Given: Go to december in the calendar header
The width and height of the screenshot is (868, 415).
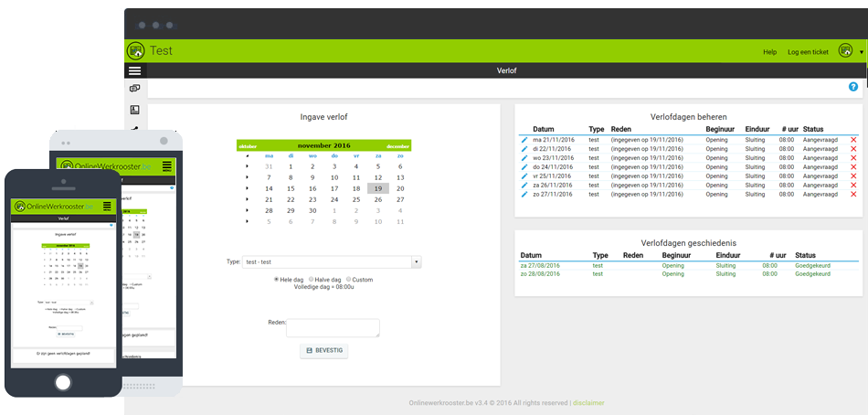Looking at the screenshot, I should click(397, 146).
